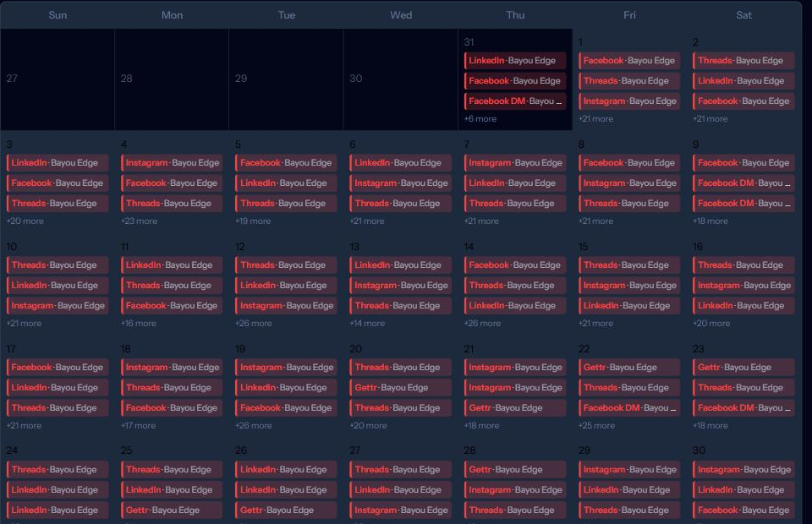Open the Threads event on day 2
The height and width of the screenshot is (524, 812).
[743, 61]
